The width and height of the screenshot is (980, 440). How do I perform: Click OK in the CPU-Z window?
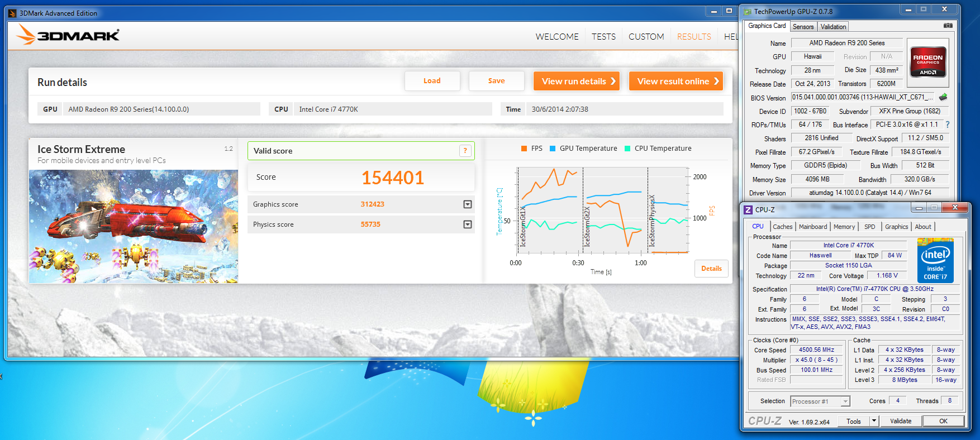coord(943,421)
